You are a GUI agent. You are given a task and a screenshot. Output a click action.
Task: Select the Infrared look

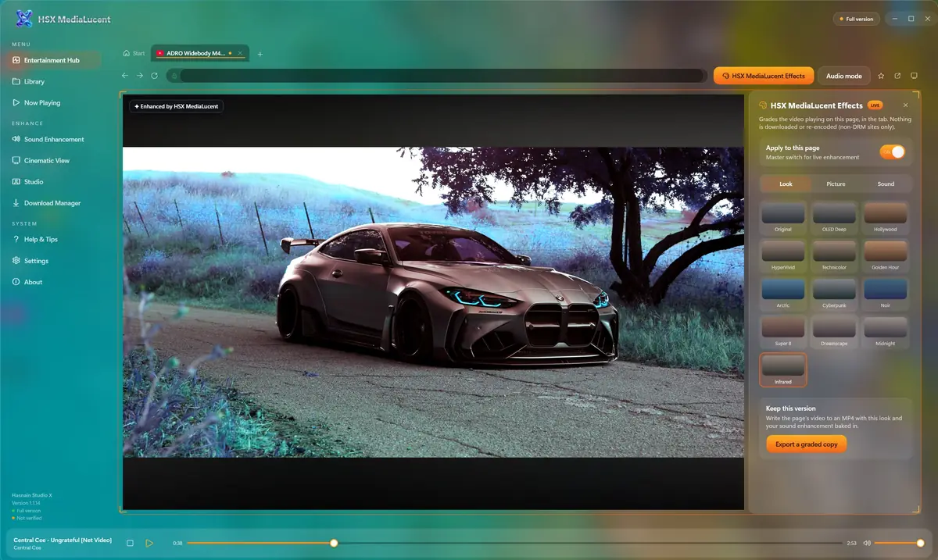click(x=783, y=369)
